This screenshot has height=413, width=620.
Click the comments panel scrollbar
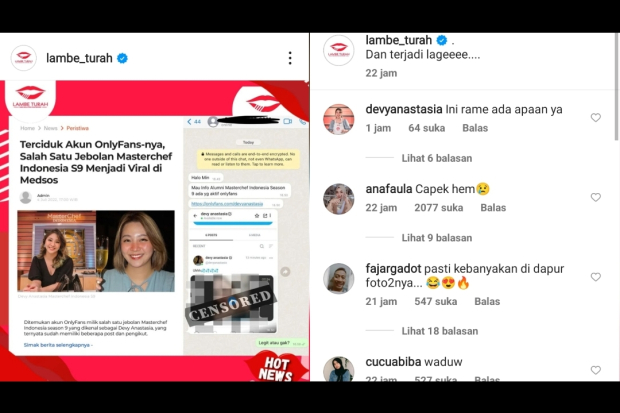point(617,86)
